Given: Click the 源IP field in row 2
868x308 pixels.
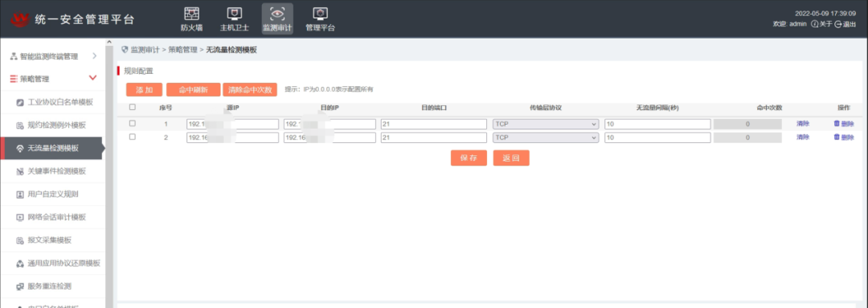Looking at the screenshot, I should click(x=232, y=138).
